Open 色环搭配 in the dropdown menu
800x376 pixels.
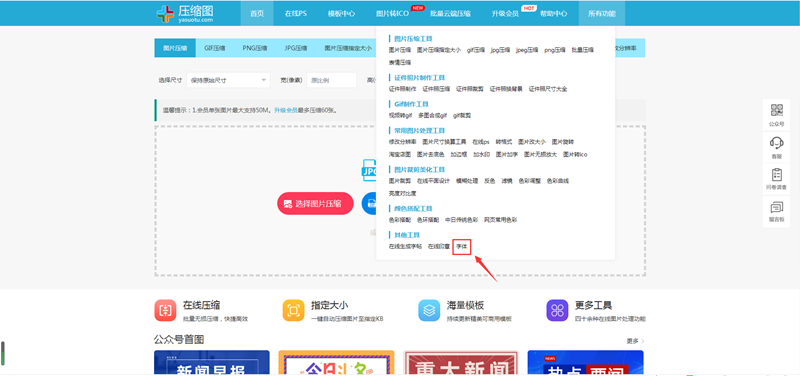[428, 220]
